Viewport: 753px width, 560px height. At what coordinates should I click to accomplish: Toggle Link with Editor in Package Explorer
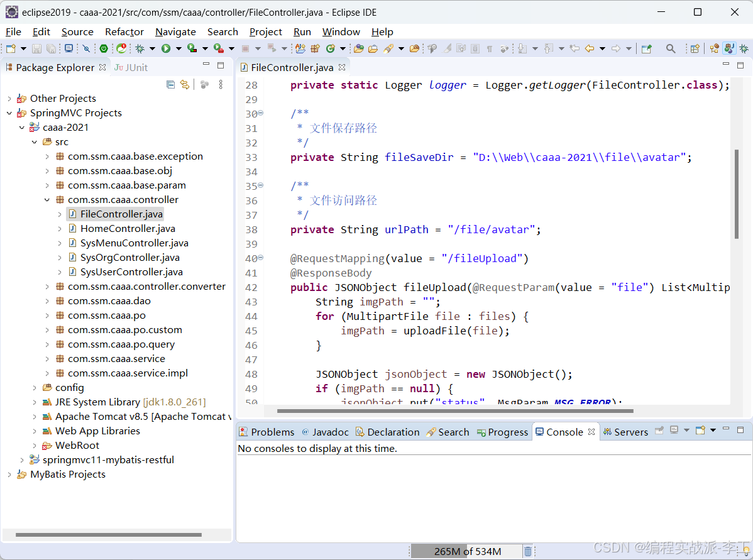(x=185, y=84)
